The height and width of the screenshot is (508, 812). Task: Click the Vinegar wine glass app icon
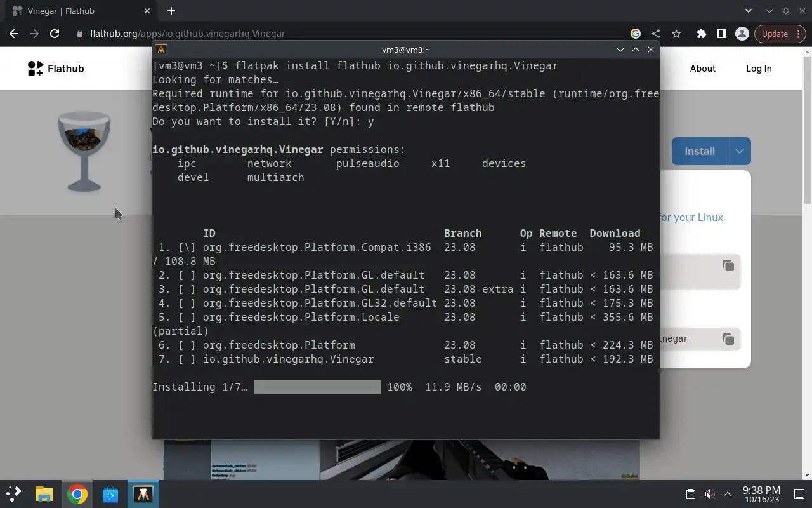[x=84, y=151]
